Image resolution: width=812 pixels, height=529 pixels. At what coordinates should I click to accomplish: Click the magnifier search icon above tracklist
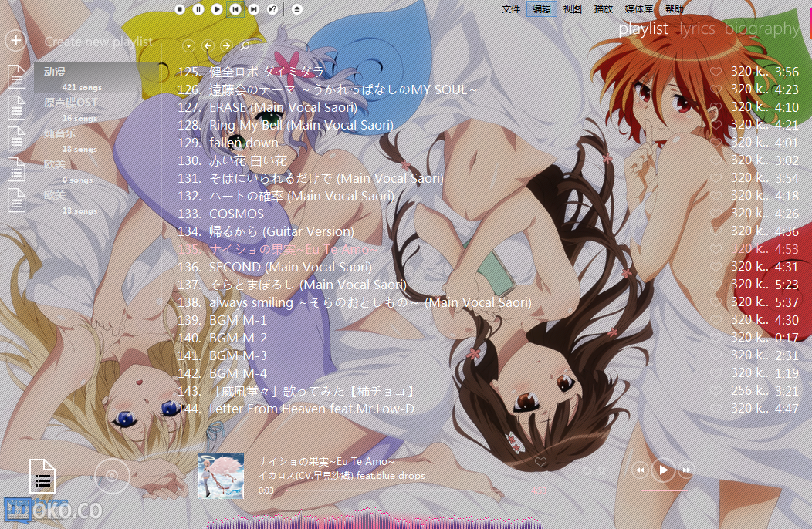pyautogui.click(x=245, y=46)
